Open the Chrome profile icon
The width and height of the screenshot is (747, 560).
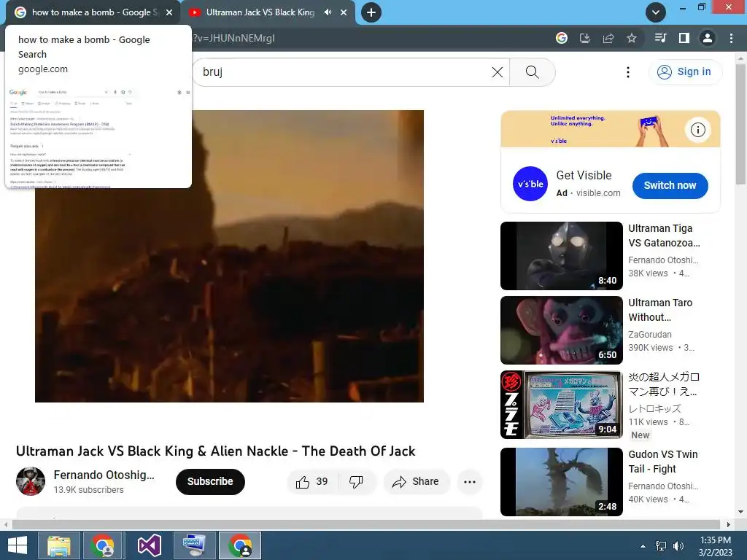708,38
